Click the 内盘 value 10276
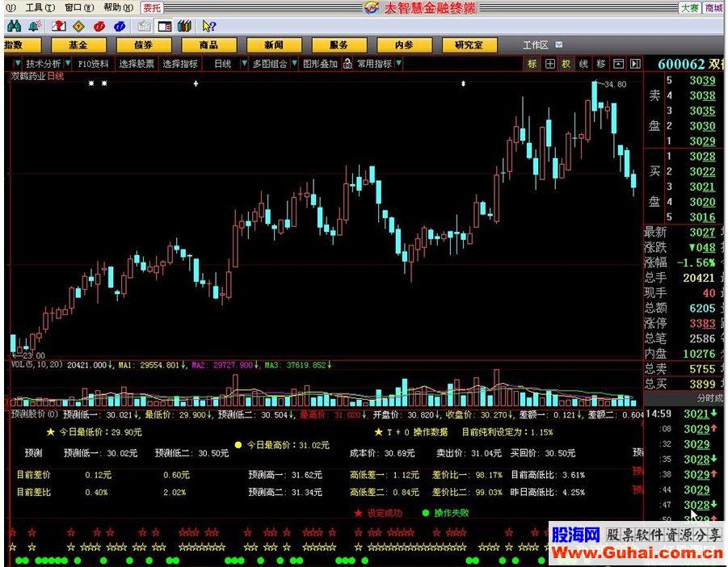The width and height of the screenshot is (728, 567). pos(699,354)
